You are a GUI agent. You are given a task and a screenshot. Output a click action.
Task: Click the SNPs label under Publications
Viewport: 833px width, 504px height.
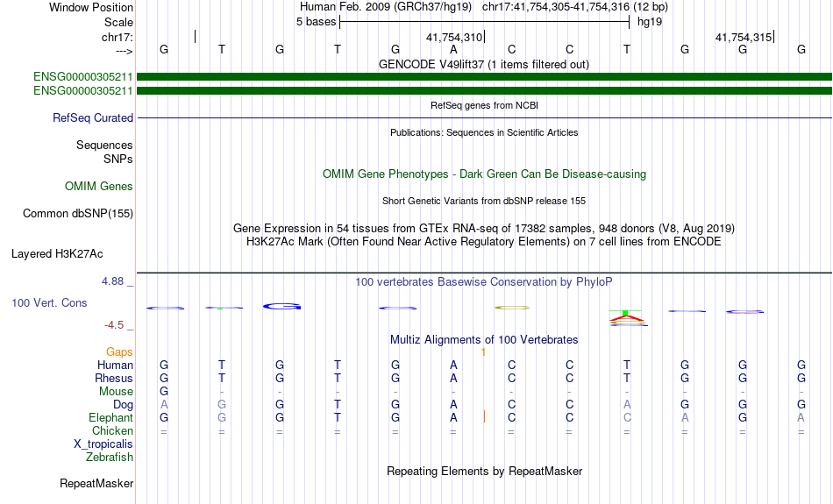tap(118, 159)
